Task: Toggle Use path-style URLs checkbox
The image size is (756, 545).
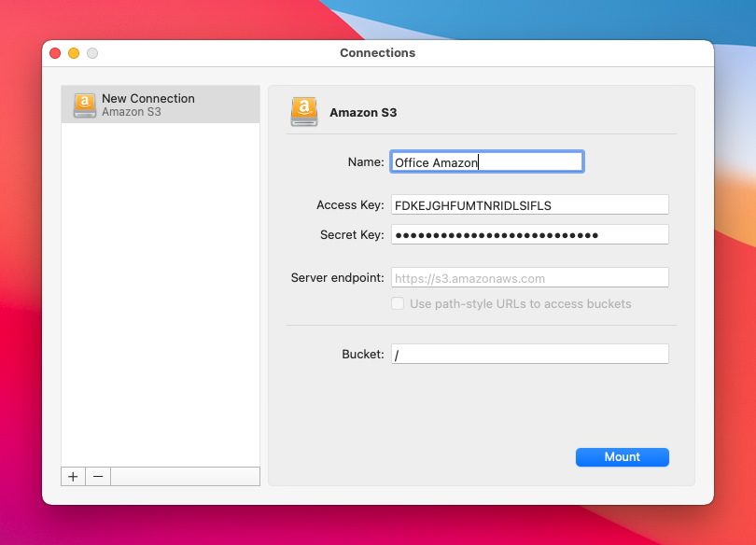Action: [398, 303]
